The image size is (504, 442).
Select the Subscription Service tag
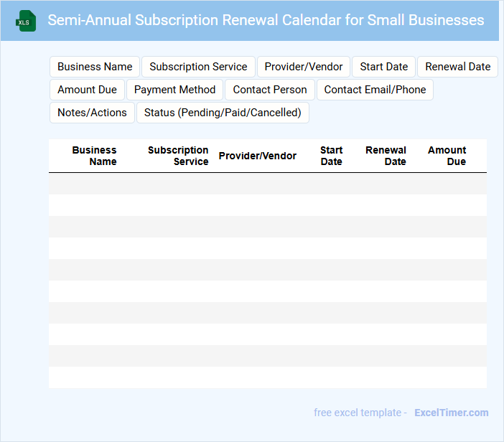(x=198, y=67)
